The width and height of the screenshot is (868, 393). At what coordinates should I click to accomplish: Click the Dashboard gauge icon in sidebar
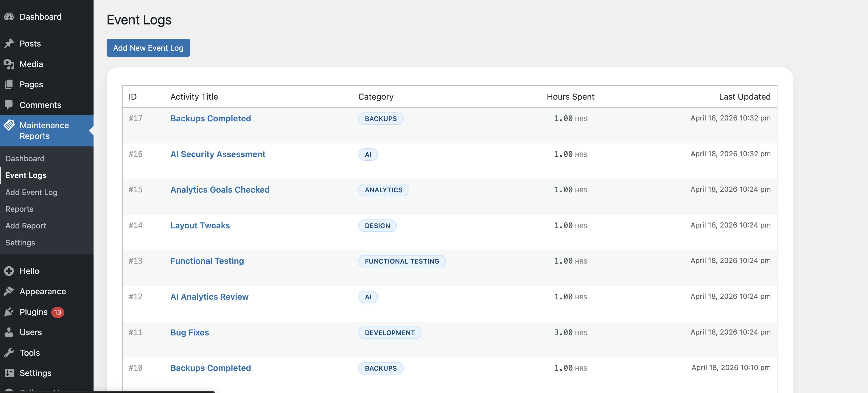click(9, 16)
